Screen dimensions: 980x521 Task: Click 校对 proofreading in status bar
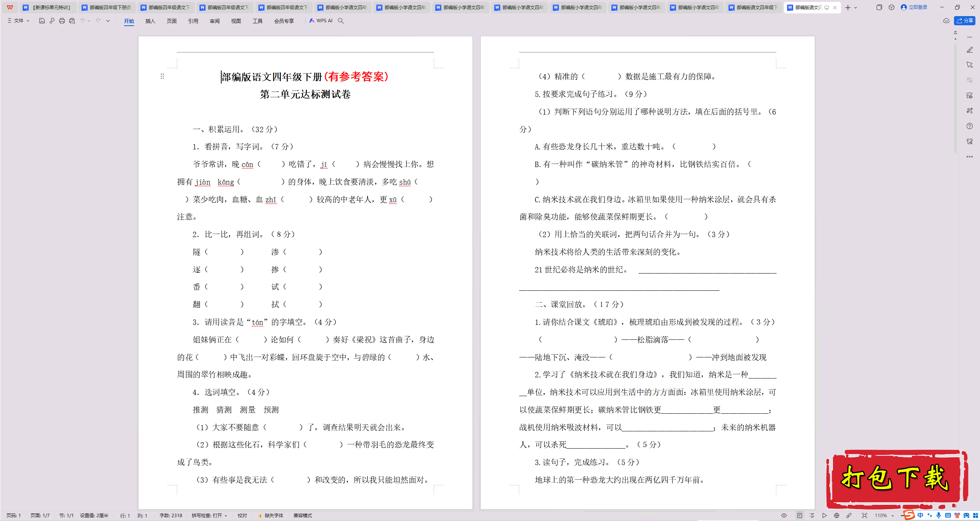[x=242, y=516]
